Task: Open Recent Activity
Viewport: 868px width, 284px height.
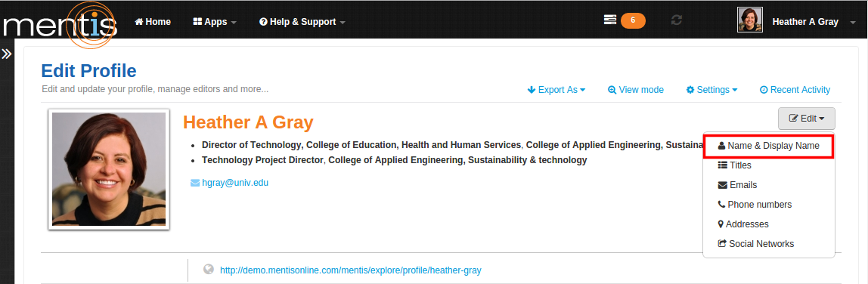Action: pos(795,90)
